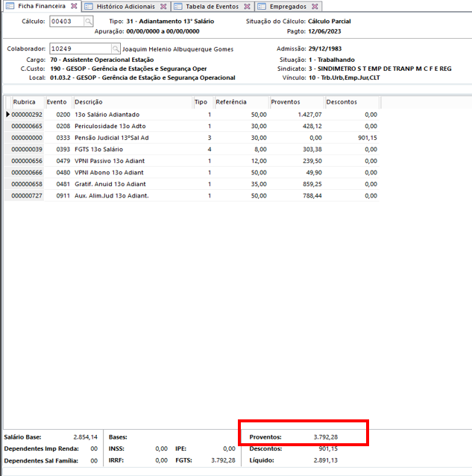Open the Tabela de Eventos tab

(212, 7)
